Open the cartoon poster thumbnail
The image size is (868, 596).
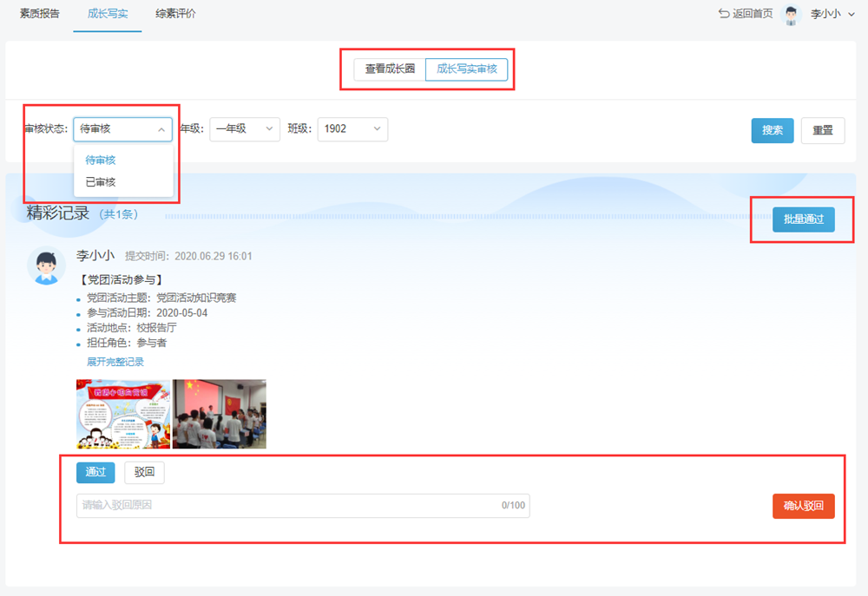coord(123,414)
